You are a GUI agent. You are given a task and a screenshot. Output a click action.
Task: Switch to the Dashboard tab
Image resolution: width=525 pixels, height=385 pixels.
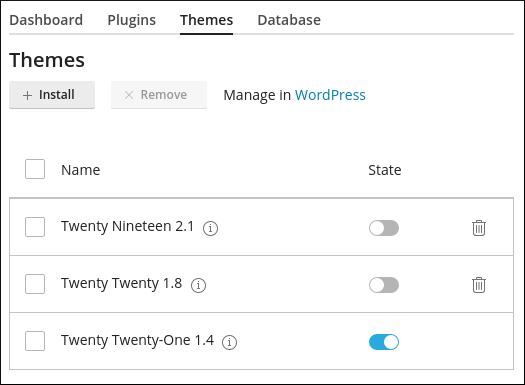click(x=46, y=20)
